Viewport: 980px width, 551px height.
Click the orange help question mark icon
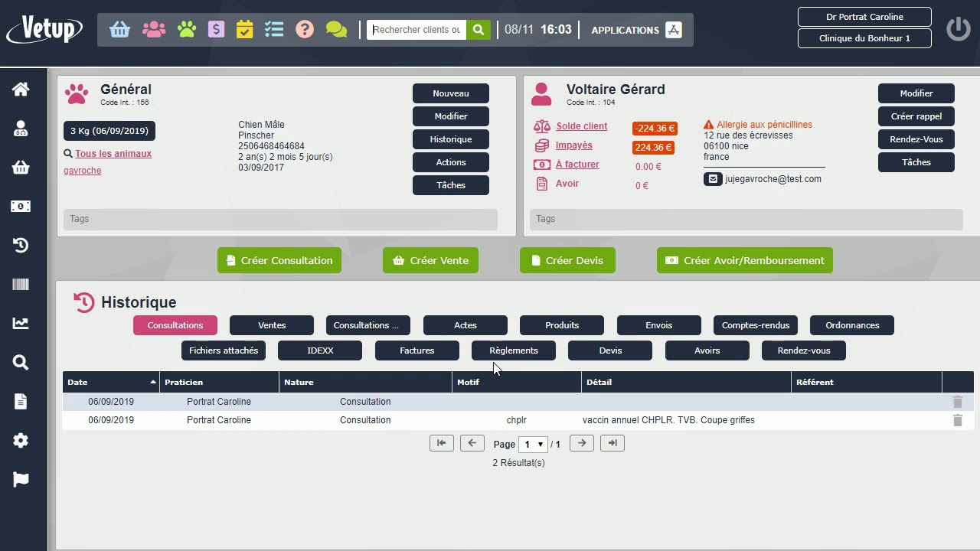[305, 30]
